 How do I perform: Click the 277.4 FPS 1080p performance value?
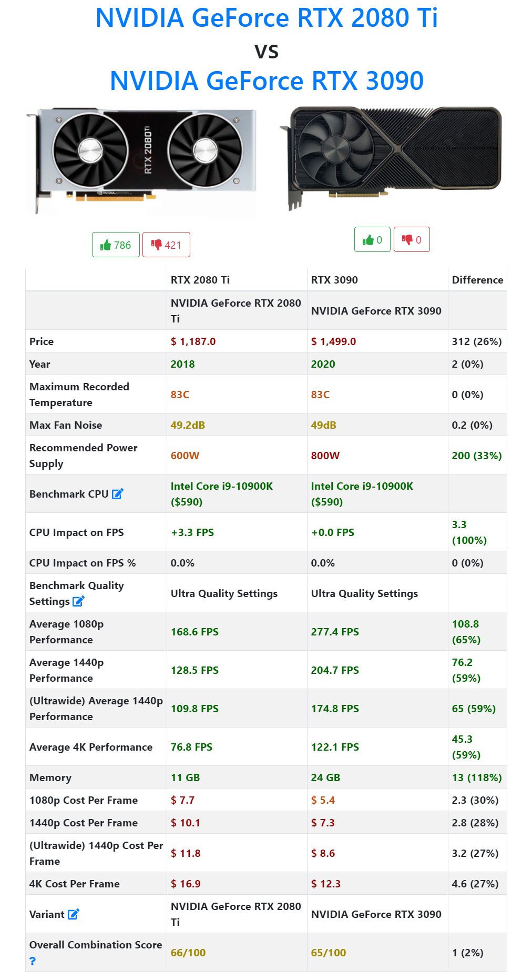(335, 632)
